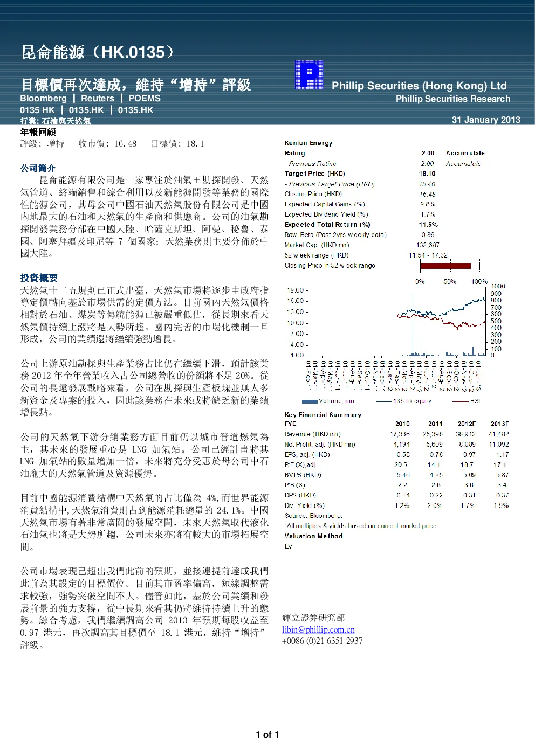Select the 年報回顧 heading
535x756 pixels.
coord(38,132)
